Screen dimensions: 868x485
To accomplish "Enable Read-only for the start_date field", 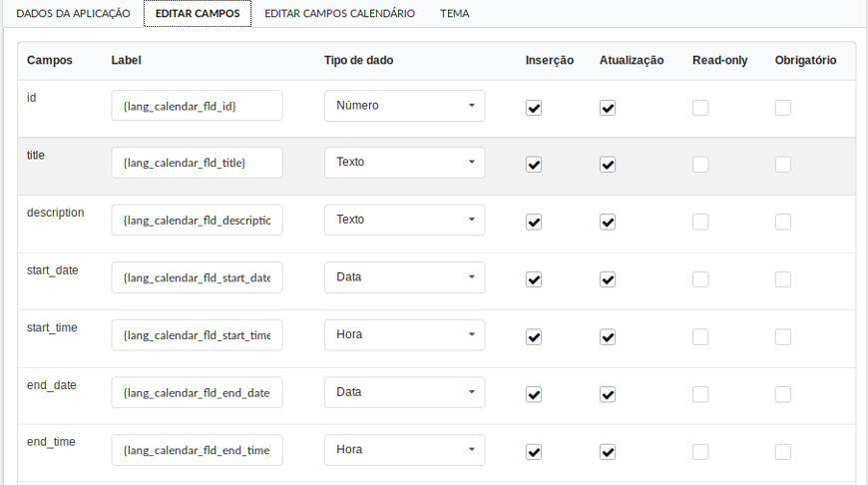I will click(700, 279).
